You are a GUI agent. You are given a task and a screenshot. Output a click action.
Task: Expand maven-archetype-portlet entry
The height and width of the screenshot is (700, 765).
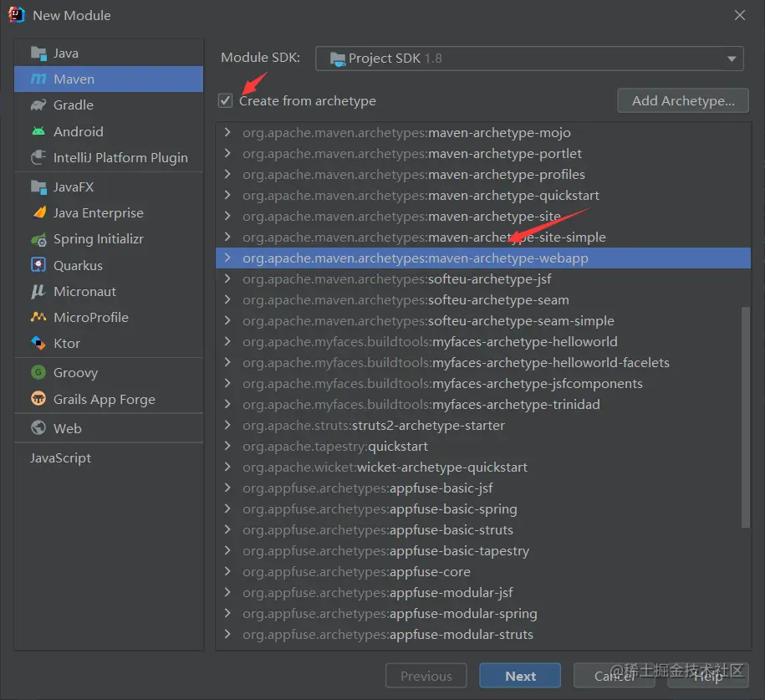(227, 153)
